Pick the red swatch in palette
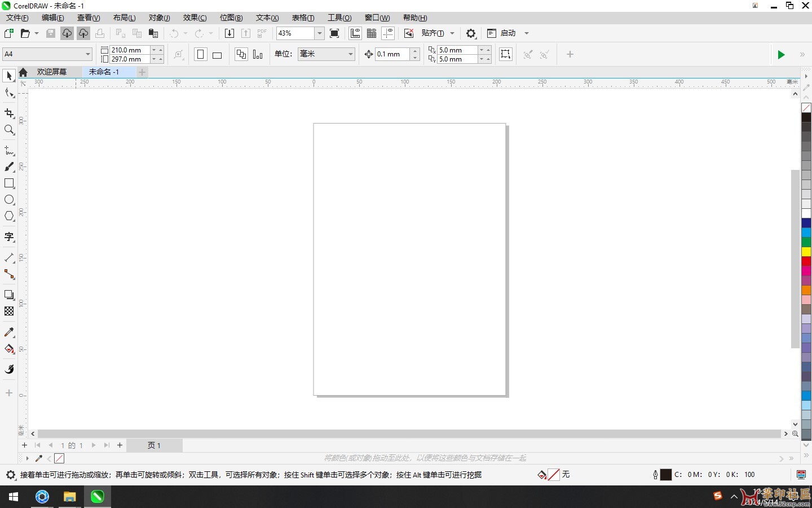 (806, 261)
